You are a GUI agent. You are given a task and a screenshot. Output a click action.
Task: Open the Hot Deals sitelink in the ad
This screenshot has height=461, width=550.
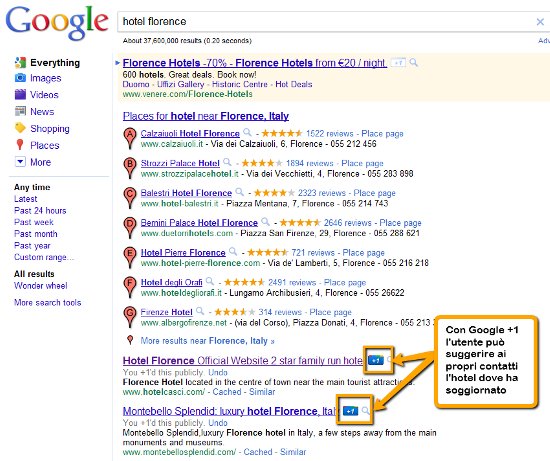294,84
